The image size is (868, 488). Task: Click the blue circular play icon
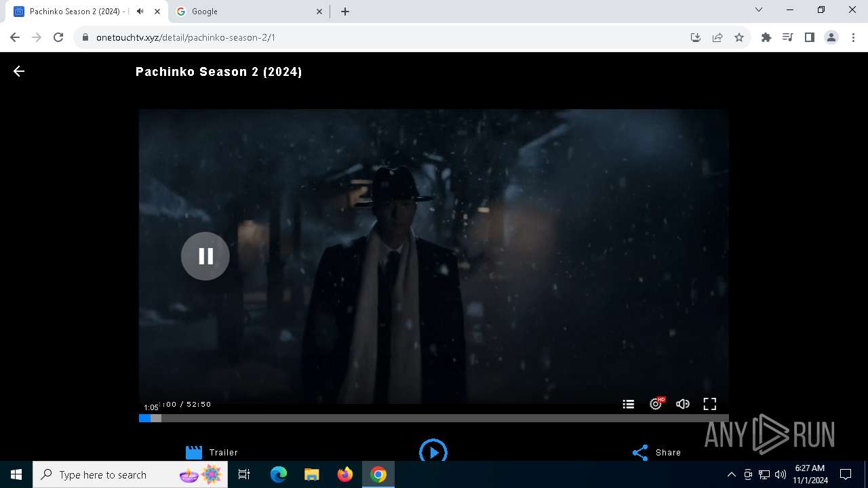[x=433, y=451]
